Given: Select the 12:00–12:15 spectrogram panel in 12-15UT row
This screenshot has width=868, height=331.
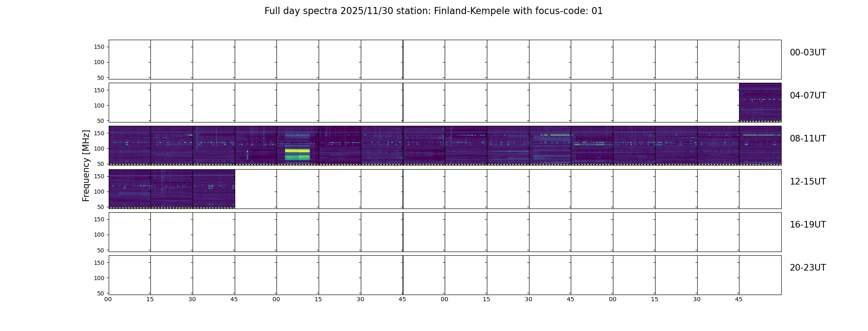Looking at the screenshot, I should click(x=129, y=189).
